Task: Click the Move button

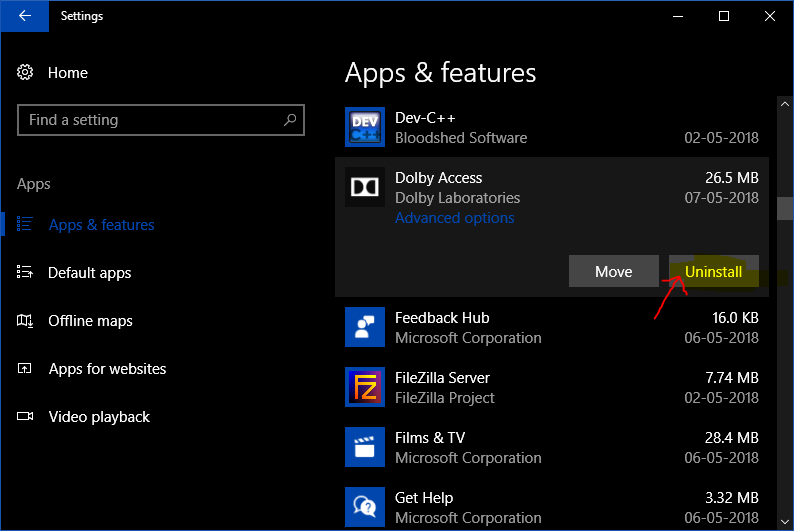Action: coord(614,271)
